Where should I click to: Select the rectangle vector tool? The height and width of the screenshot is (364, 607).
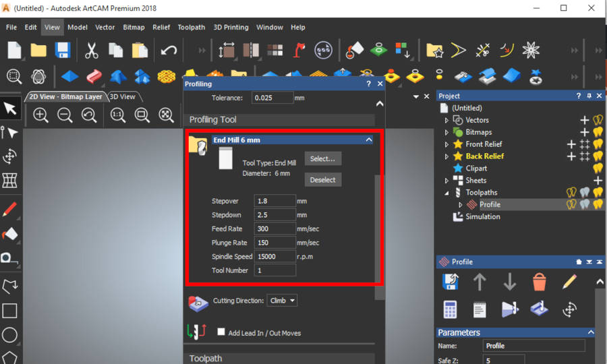[x=9, y=311]
